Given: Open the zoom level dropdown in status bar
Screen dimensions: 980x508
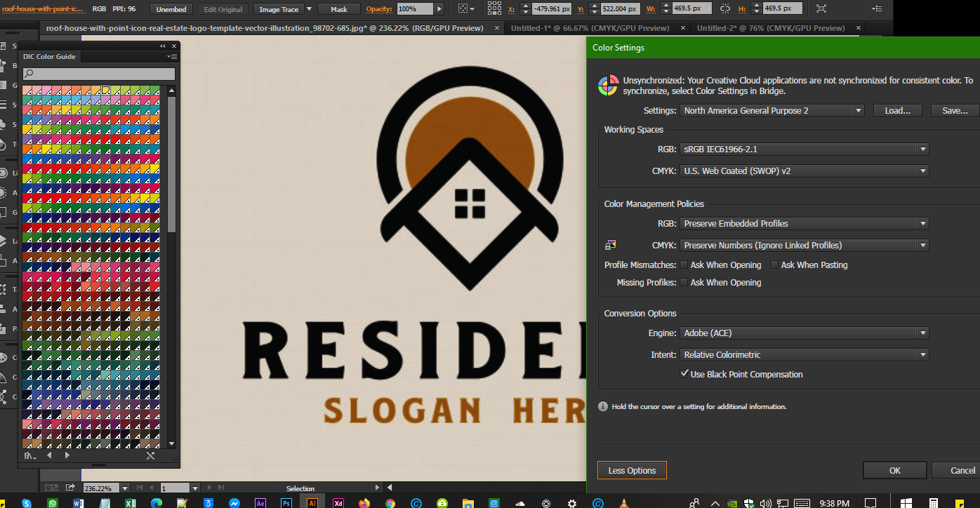Looking at the screenshot, I should click(x=125, y=488).
